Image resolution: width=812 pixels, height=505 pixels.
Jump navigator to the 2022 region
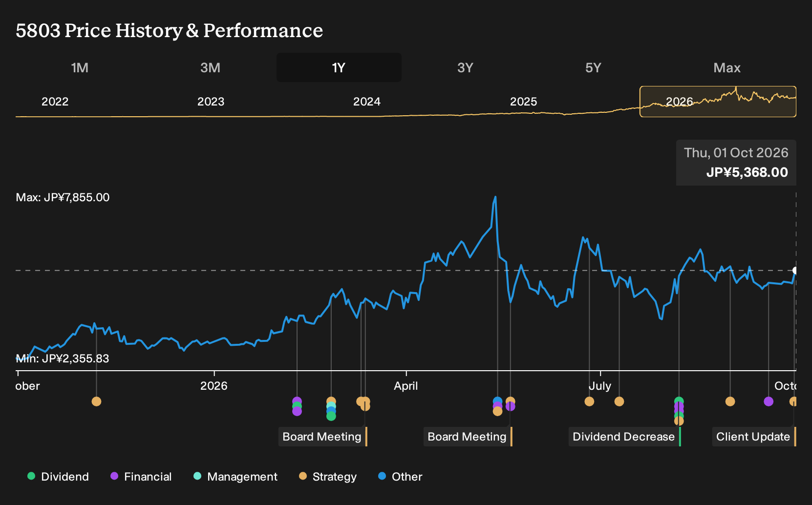(55, 102)
